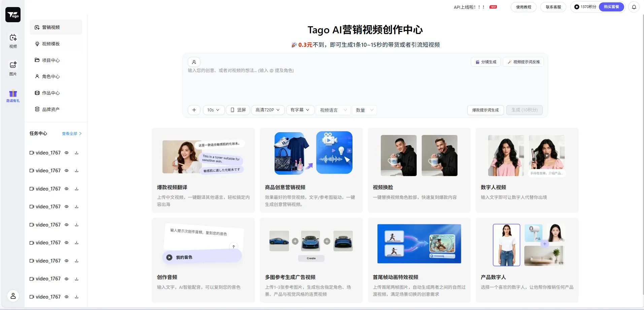This screenshot has width=644, height=310.
Task: Open the 数量 quantity dropdown
Action: click(364, 110)
